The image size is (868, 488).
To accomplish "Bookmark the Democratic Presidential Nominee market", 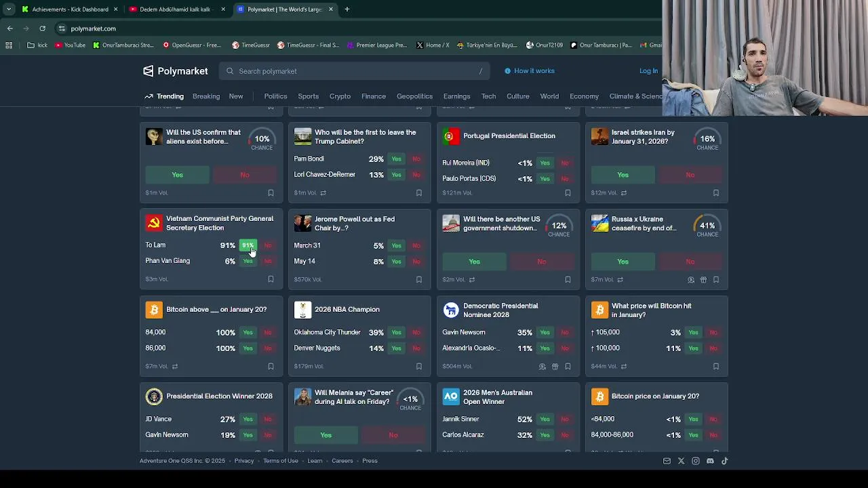I will click(x=568, y=366).
